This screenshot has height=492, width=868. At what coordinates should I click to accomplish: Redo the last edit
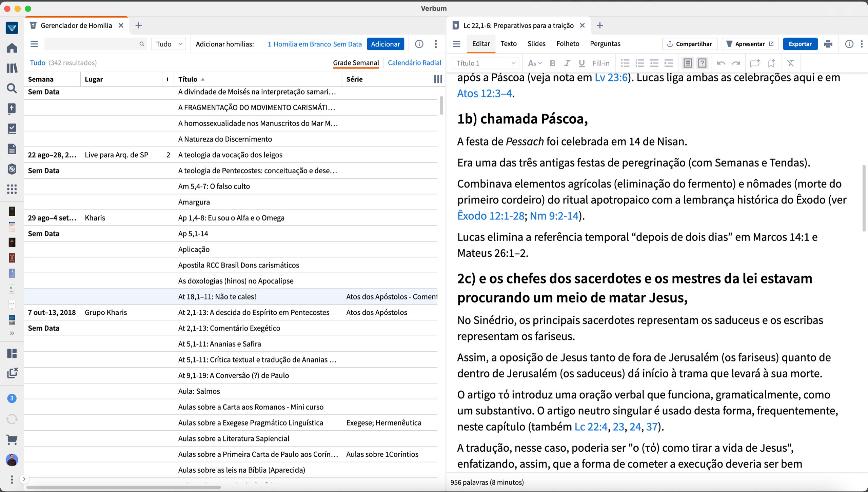(736, 63)
